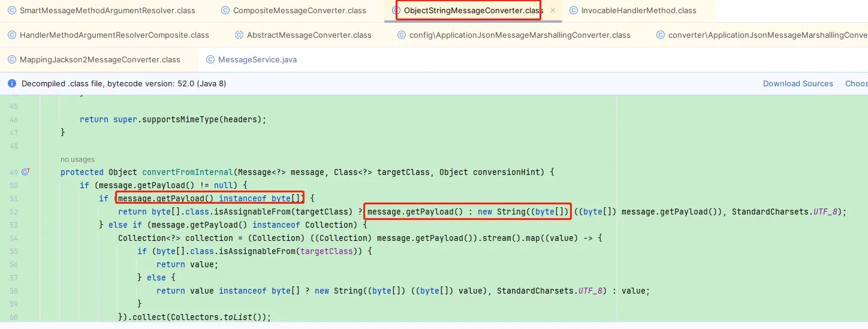Image resolution: width=868 pixels, height=329 pixels.
Task: Click line number 52 in gutter
Action: pyautogui.click(x=14, y=212)
